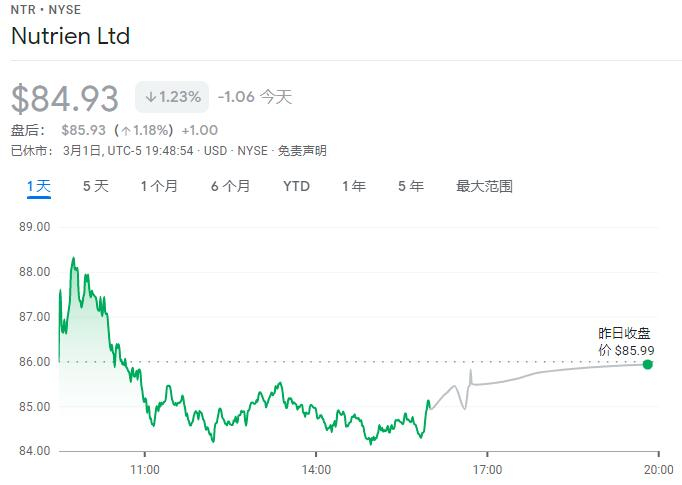Click the chart's highest green peak
Viewport: 682px width, 485px height.
tap(73, 259)
